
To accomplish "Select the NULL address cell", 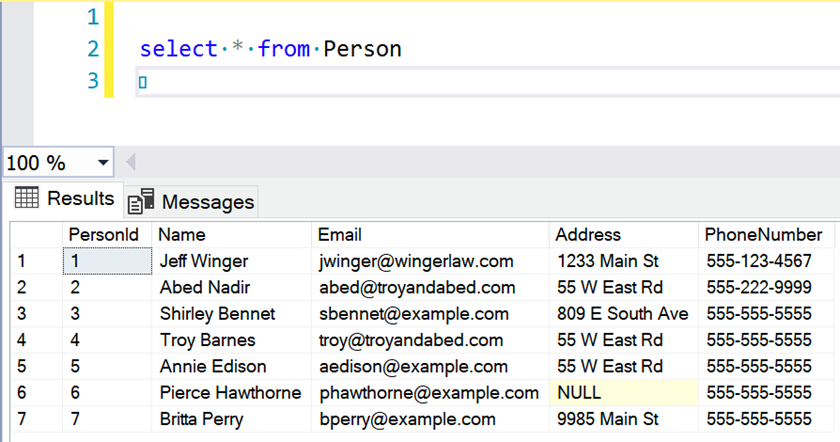I will (624, 393).
